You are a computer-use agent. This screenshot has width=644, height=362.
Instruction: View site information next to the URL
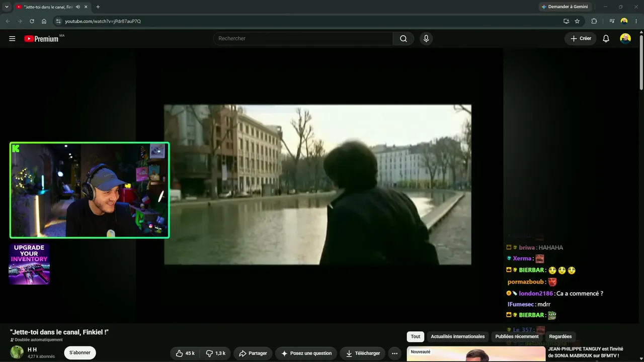pos(58,21)
